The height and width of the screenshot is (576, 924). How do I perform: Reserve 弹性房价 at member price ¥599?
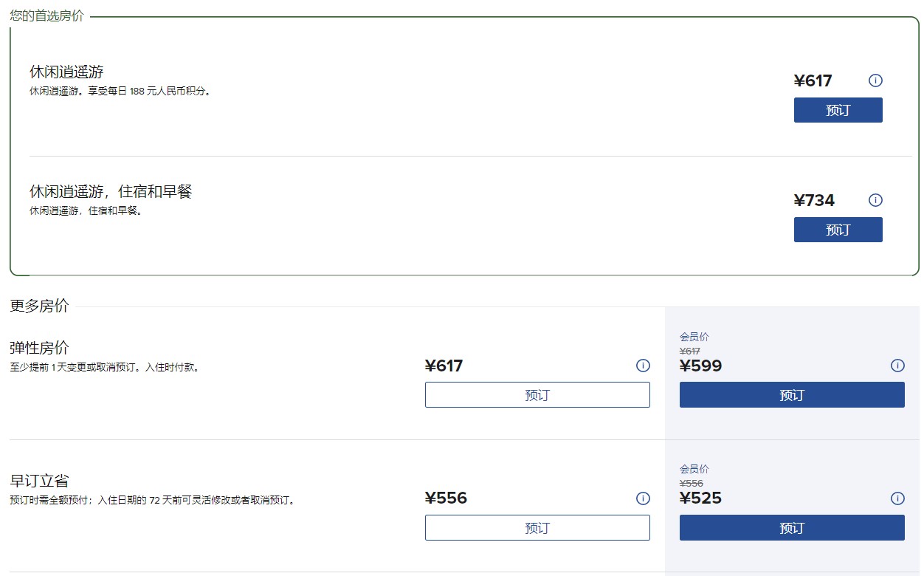click(x=792, y=395)
